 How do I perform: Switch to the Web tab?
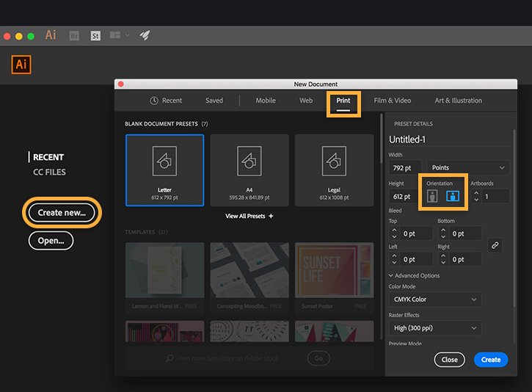[x=306, y=101]
